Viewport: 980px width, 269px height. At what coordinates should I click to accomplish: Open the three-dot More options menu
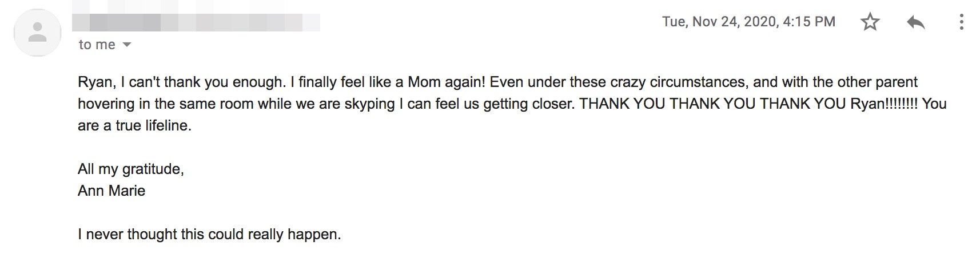(x=961, y=22)
